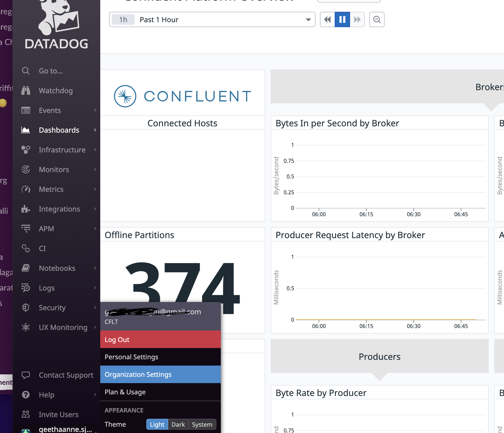The height and width of the screenshot is (433, 504).
Task: Click the Logs search icon
Action: (26, 288)
